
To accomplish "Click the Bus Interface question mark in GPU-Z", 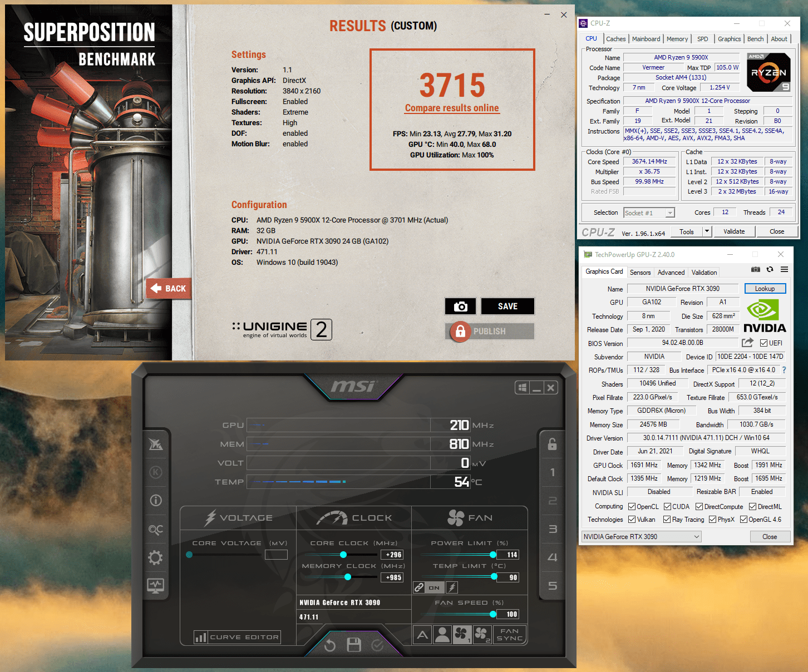I will coord(784,370).
